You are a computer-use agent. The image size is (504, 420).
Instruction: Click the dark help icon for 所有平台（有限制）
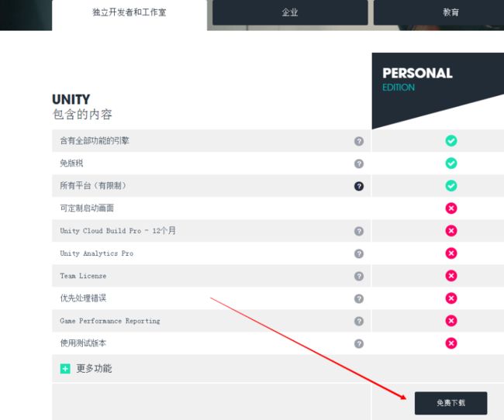point(359,186)
